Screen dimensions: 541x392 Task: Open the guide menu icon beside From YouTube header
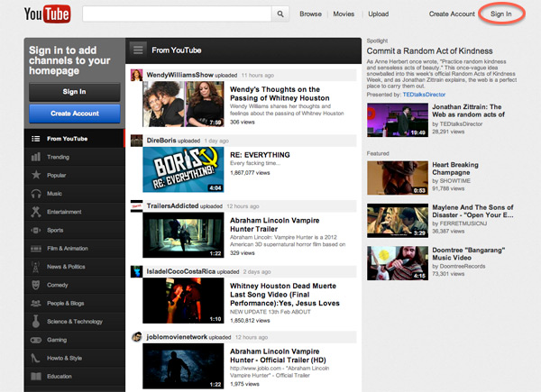[138, 50]
